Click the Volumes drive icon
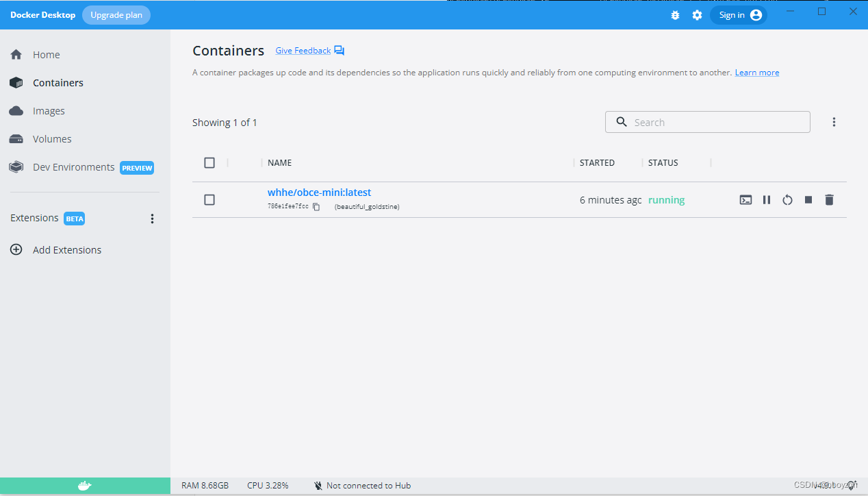This screenshot has width=868, height=496. [x=16, y=139]
